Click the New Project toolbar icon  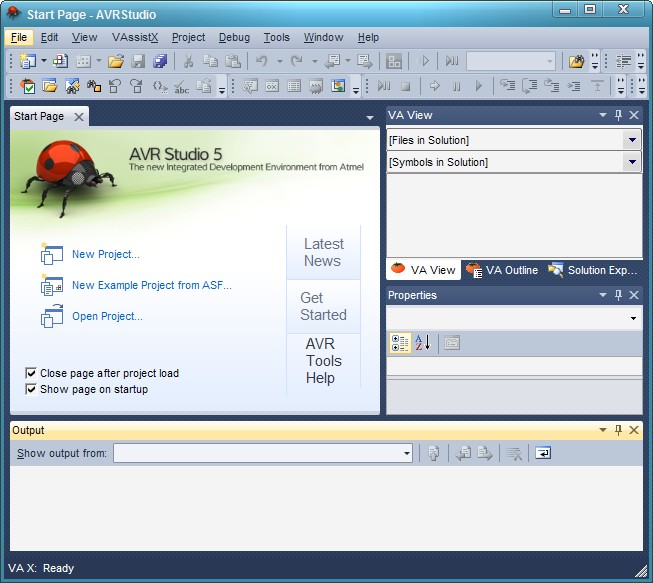click(28, 61)
